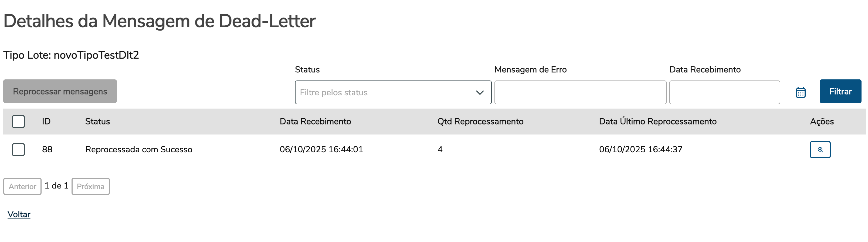
Task: Open the status filter dropdown
Action: [x=384, y=92]
